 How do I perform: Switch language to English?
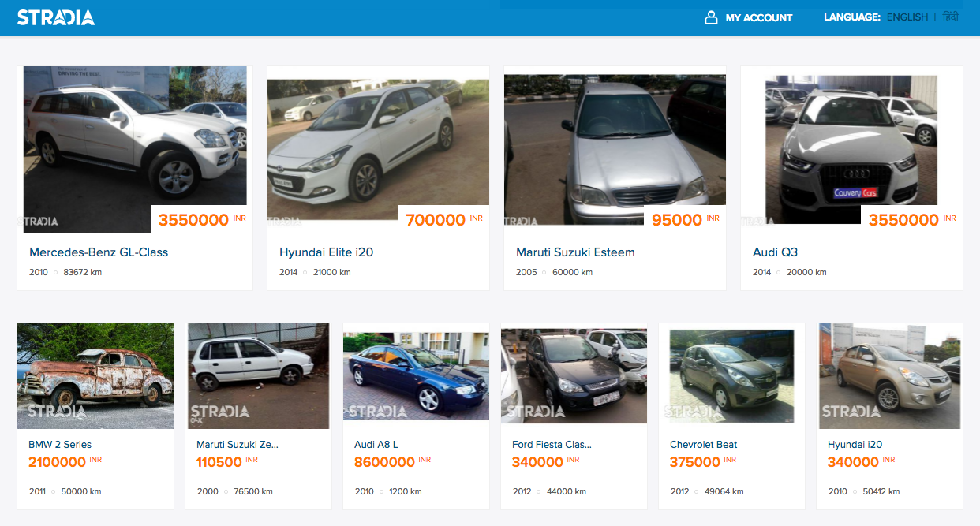click(x=907, y=17)
